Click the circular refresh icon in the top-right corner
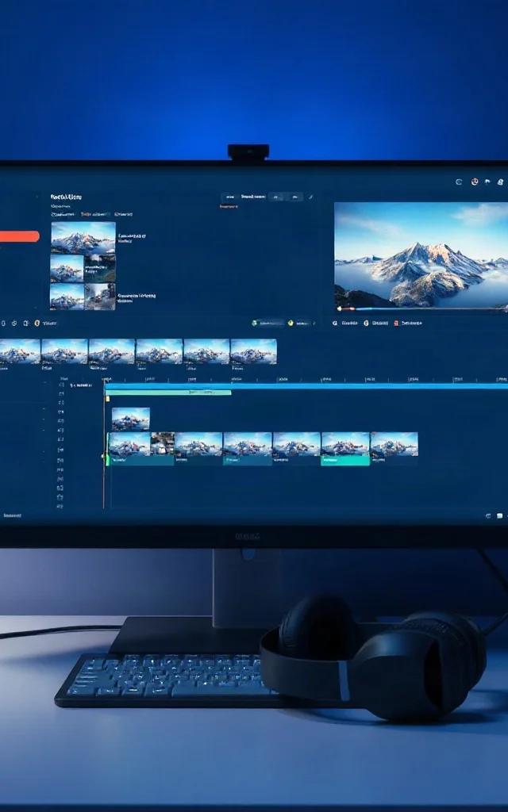 459,182
